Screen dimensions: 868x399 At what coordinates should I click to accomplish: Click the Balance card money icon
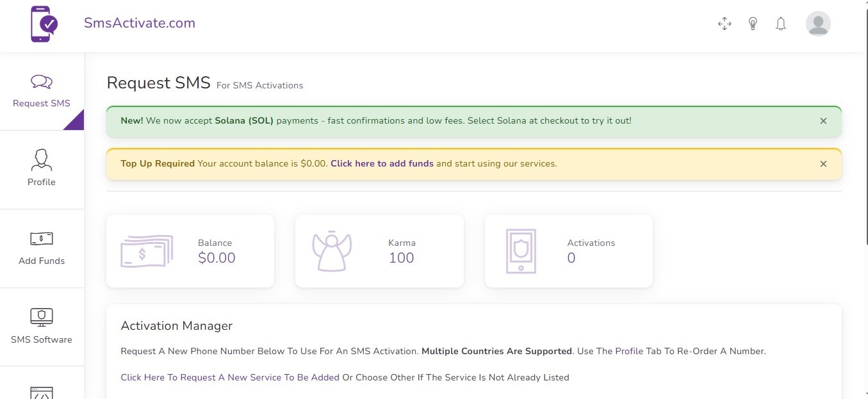[x=147, y=251]
